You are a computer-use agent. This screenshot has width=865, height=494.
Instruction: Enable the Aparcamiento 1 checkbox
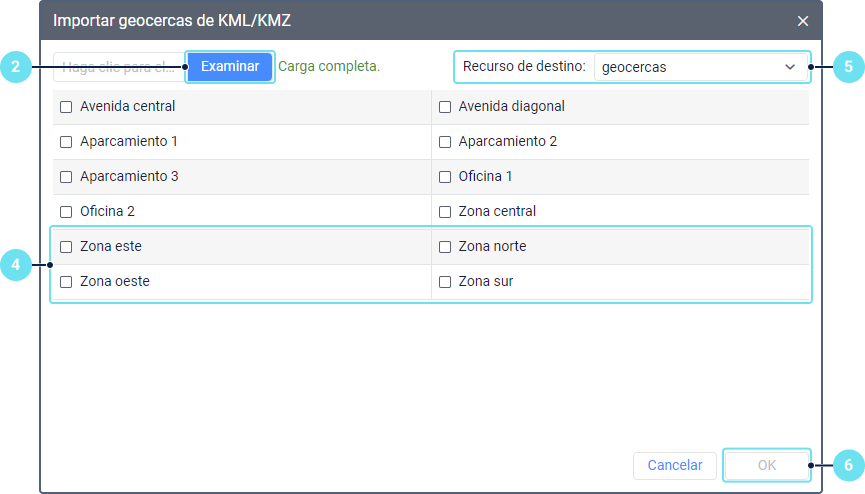tap(66, 141)
